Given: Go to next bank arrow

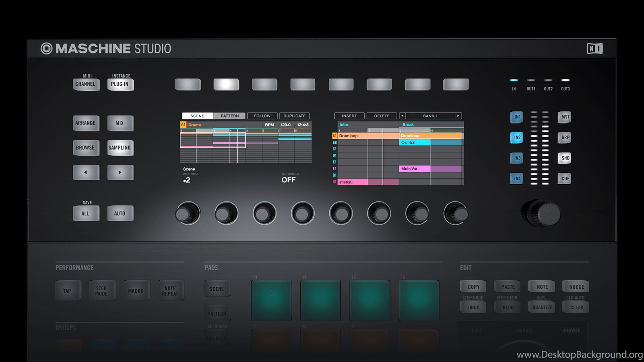Looking at the screenshot, I should [x=458, y=116].
